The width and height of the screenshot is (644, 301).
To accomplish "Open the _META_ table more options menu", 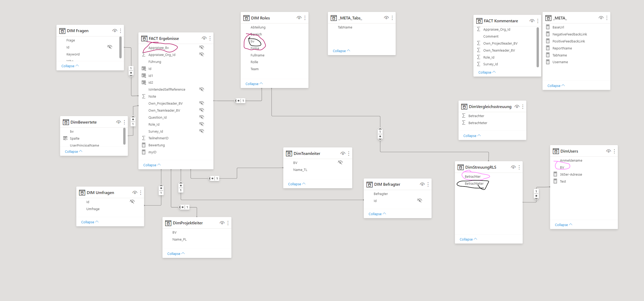I will click(x=607, y=18).
